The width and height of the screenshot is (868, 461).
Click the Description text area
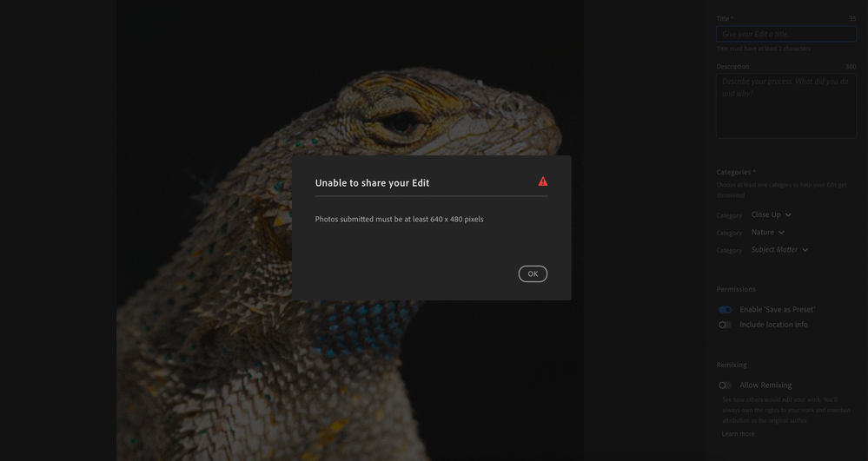click(x=786, y=106)
